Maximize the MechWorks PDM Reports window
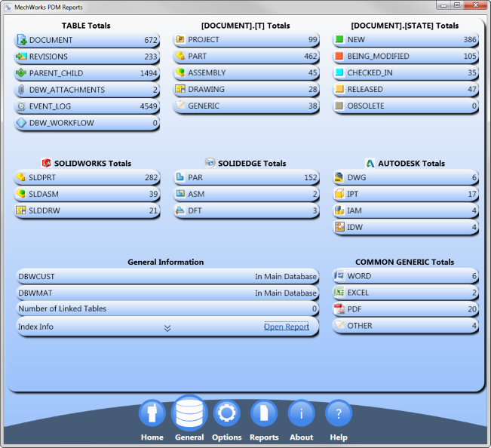 (x=457, y=5)
